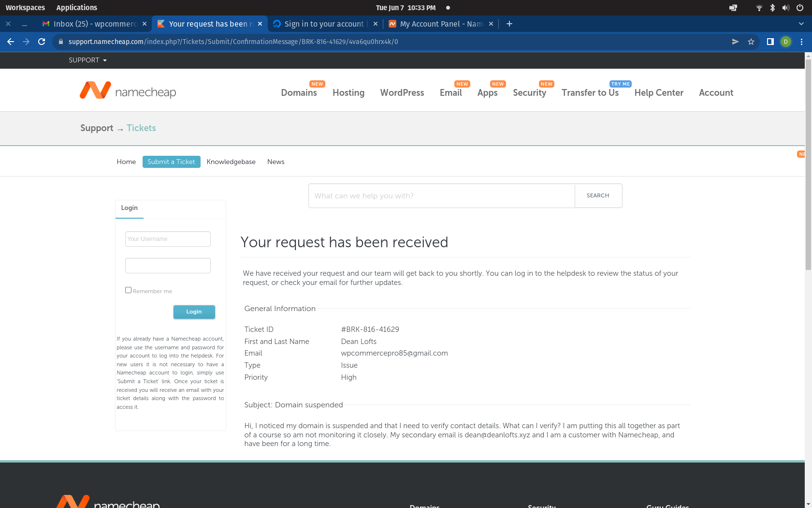Click the help search input field
Image resolution: width=812 pixels, height=508 pixels.
[x=442, y=195]
